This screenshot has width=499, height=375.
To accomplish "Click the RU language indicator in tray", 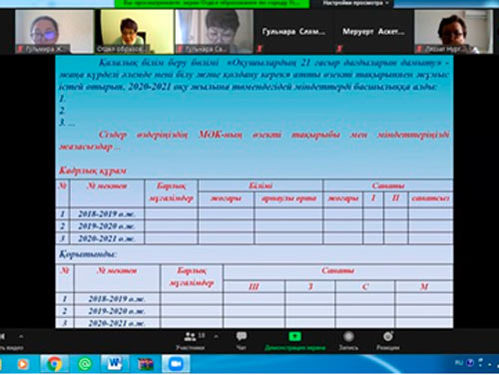I will coord(459,362).
